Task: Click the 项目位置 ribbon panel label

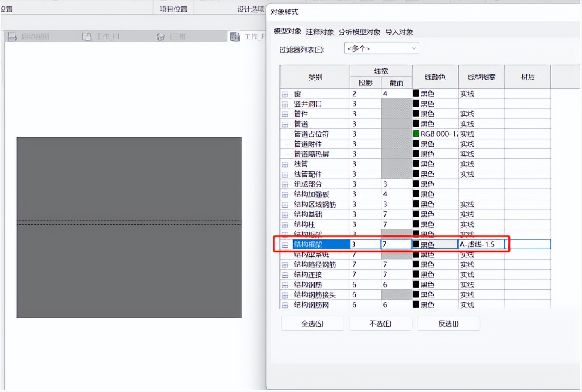Action: point(173,9)
